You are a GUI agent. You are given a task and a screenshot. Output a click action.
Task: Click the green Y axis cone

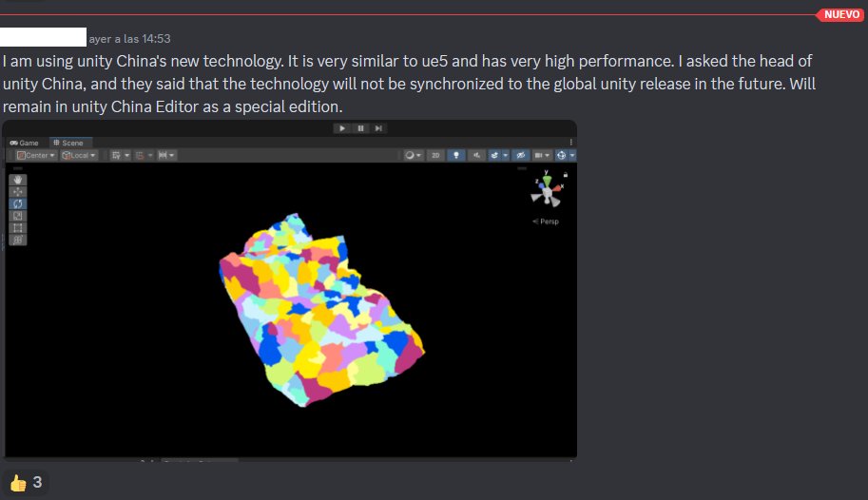point(547,181)
